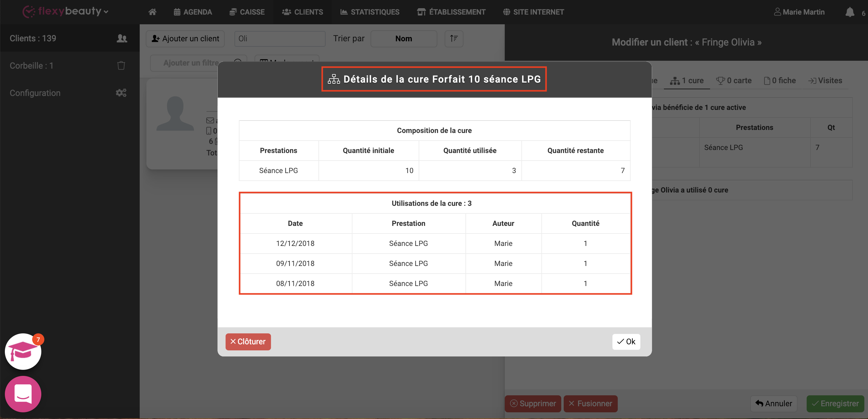The image size is (868, 419).
Task: Click the client avatar placeholder thumbnail
Action: tap(175, 113)
